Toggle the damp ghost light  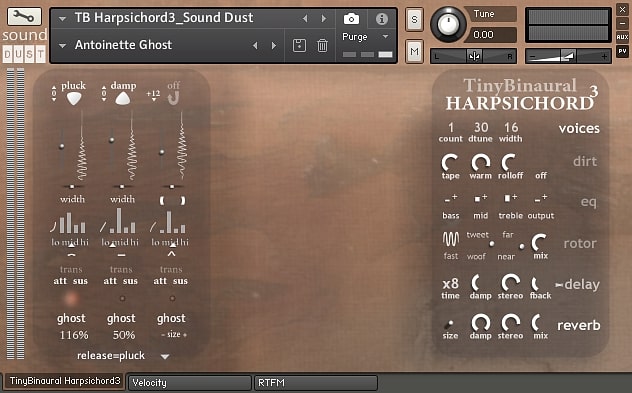pyautogui.click(x=122, y=299)
